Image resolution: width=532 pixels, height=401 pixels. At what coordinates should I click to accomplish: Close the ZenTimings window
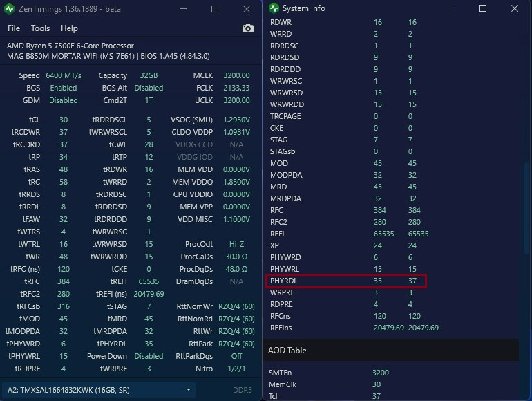(247, 9)
